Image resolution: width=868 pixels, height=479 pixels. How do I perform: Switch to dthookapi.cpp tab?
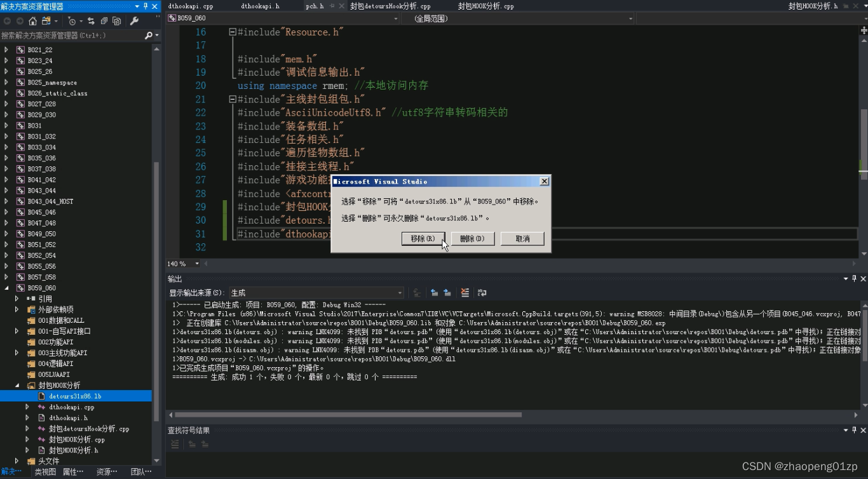[x=191, y=6]
